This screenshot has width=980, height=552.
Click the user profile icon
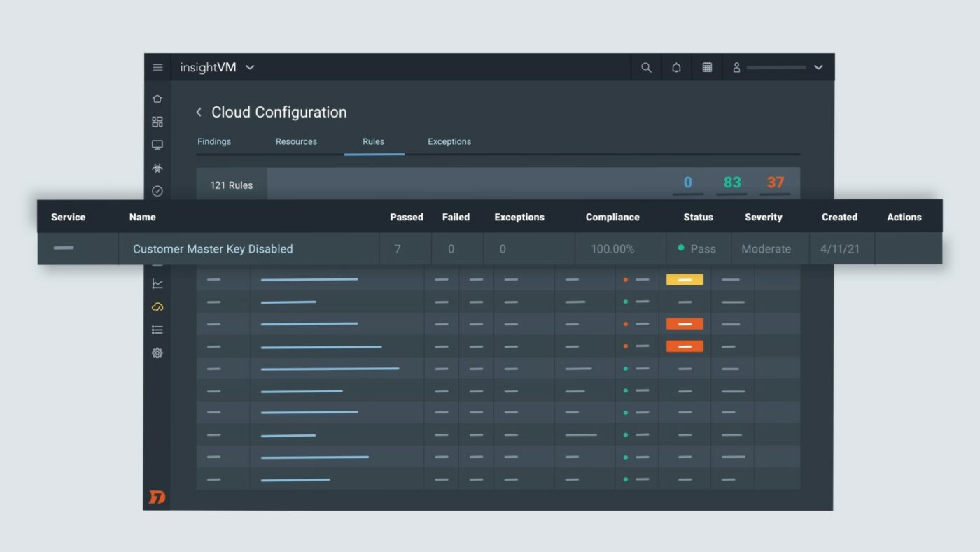tap(736, 68)
